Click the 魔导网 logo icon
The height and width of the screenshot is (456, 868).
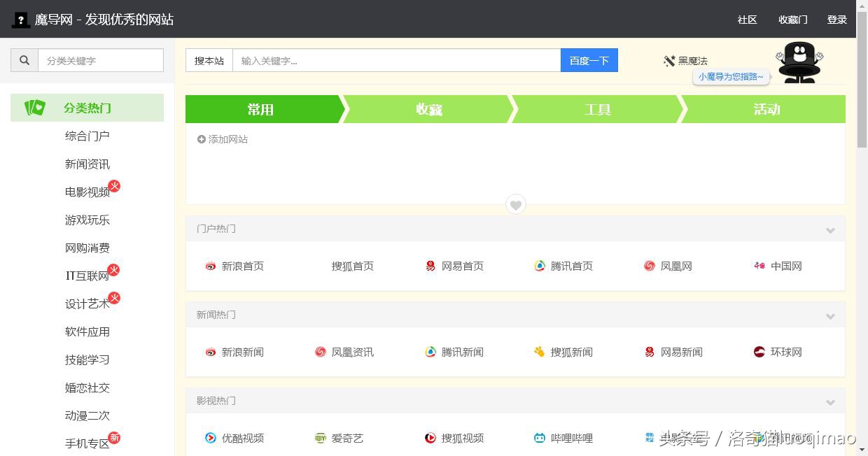click(x=20, y=19)
